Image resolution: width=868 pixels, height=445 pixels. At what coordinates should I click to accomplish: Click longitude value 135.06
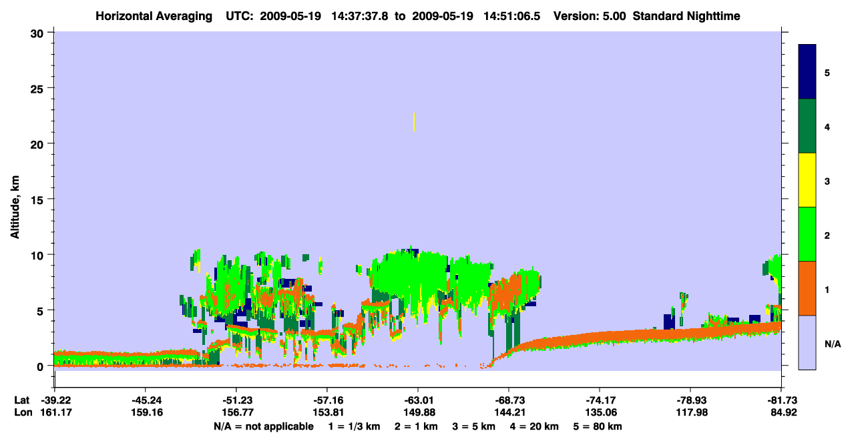tap(600, 413)
